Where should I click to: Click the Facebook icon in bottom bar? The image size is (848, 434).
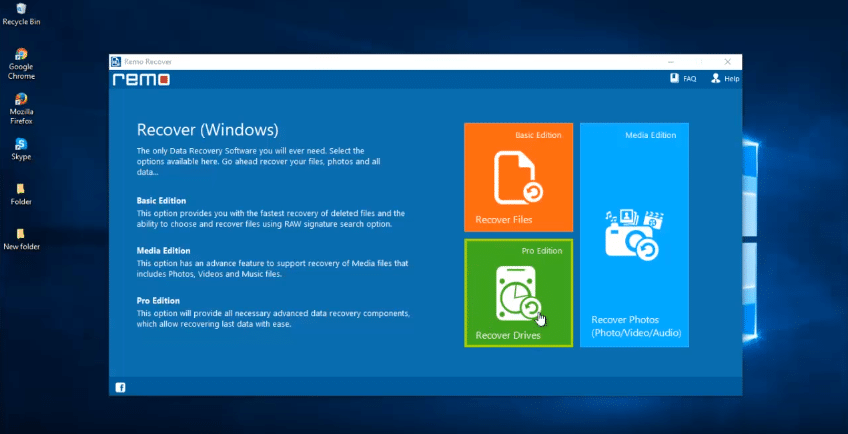(121, 387)
